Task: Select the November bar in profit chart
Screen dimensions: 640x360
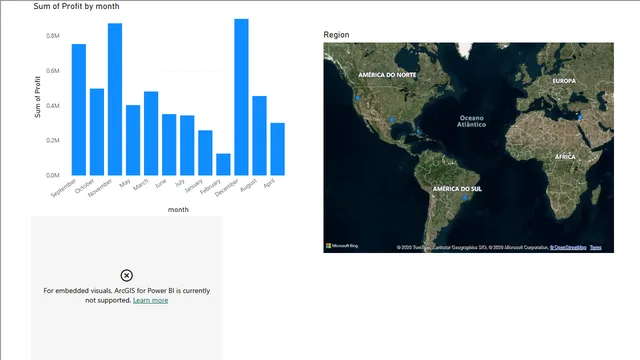Action: point(115,99)
